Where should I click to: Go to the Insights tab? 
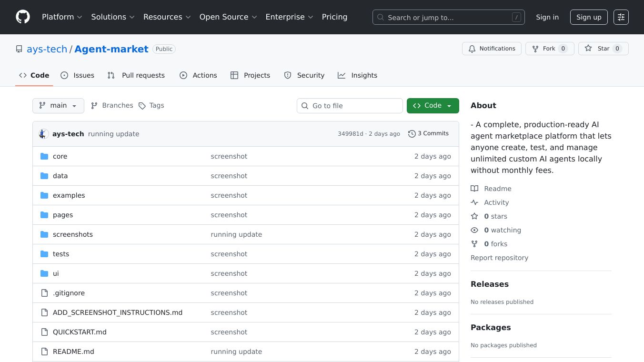[357, 75]
